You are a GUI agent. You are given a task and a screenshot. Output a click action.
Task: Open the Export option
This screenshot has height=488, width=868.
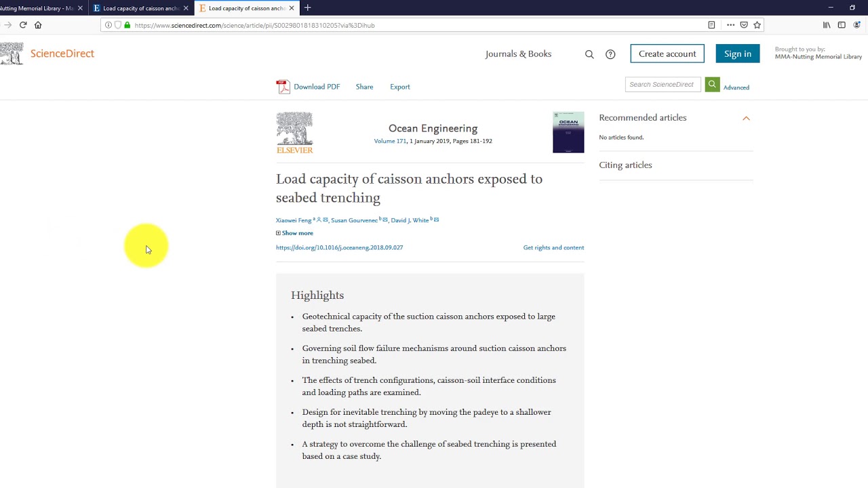coord(399,87)
